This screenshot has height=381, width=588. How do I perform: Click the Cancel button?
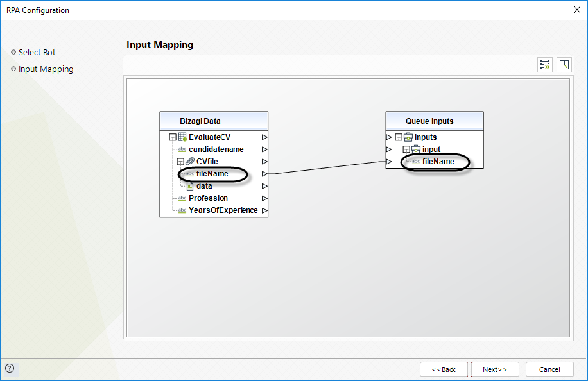click(x=549, y=369)
